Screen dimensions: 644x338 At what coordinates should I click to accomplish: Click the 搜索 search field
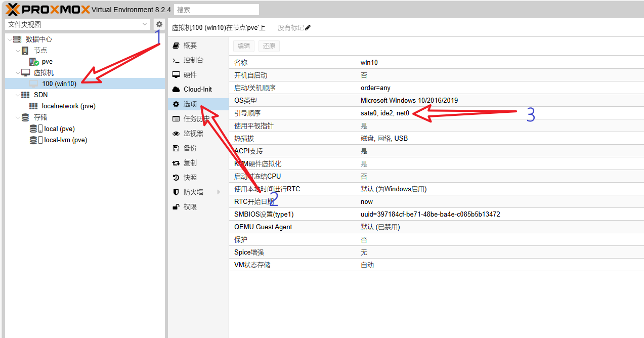216,10
